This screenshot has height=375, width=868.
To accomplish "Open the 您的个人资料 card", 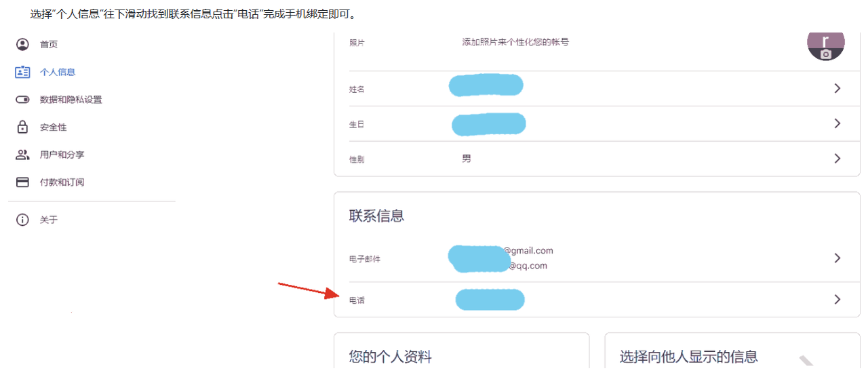I will (x=391, y=357).
